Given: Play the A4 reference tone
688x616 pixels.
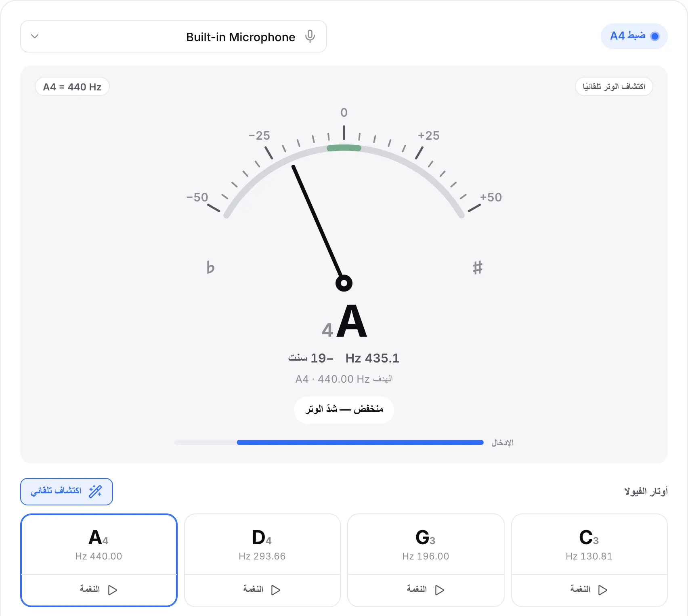Looking at the screenshot, I should [99, 590].
